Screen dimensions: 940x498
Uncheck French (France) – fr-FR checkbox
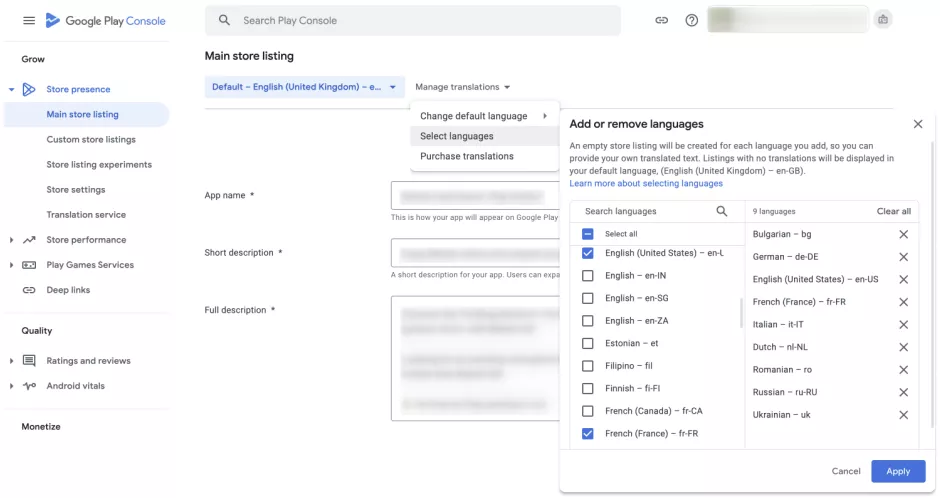(588, 434)
